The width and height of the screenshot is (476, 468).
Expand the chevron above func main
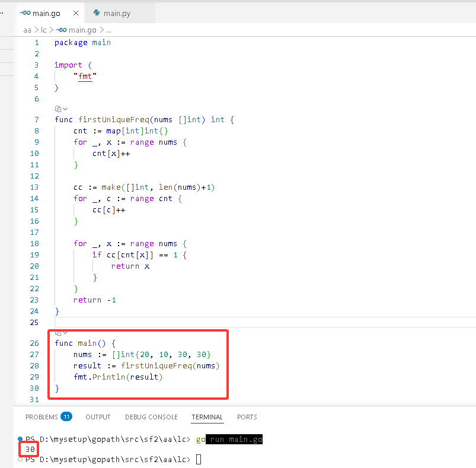65,332
